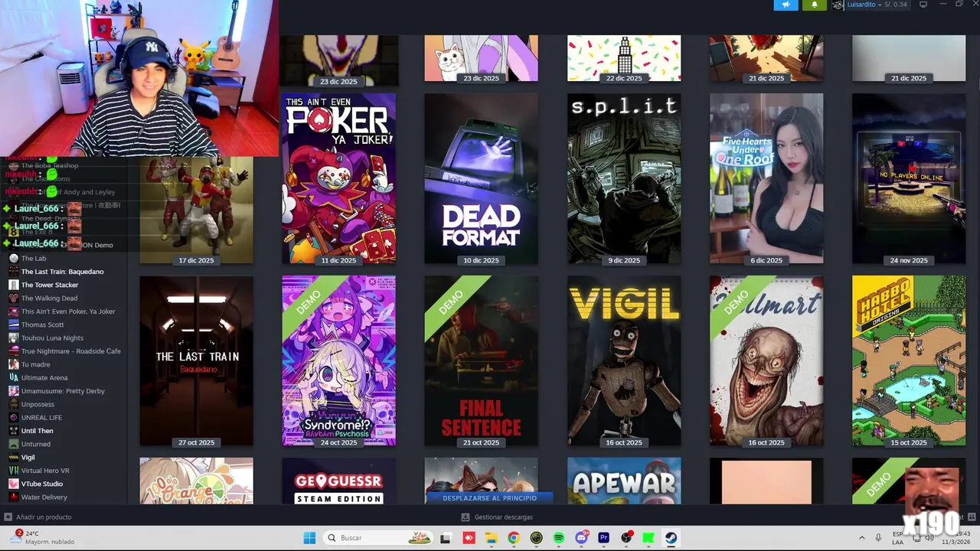Open the green notifications bell

point(814,5)
